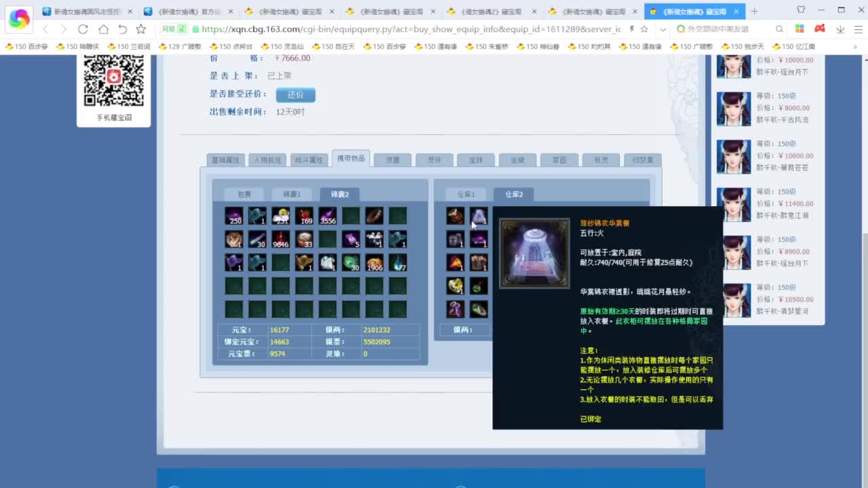Screen dimensions: 868x488
Task: Select the item stack showing 231
Action: pyautogui.click(x=281, y=216)
